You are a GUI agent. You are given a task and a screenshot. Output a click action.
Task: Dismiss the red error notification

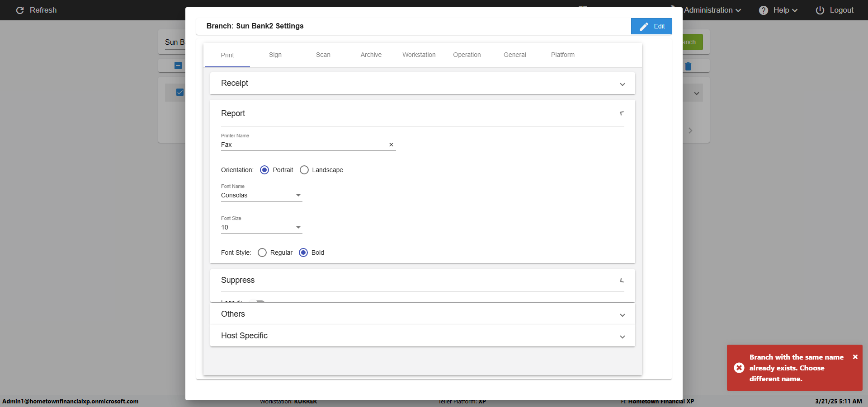[855, 357]
